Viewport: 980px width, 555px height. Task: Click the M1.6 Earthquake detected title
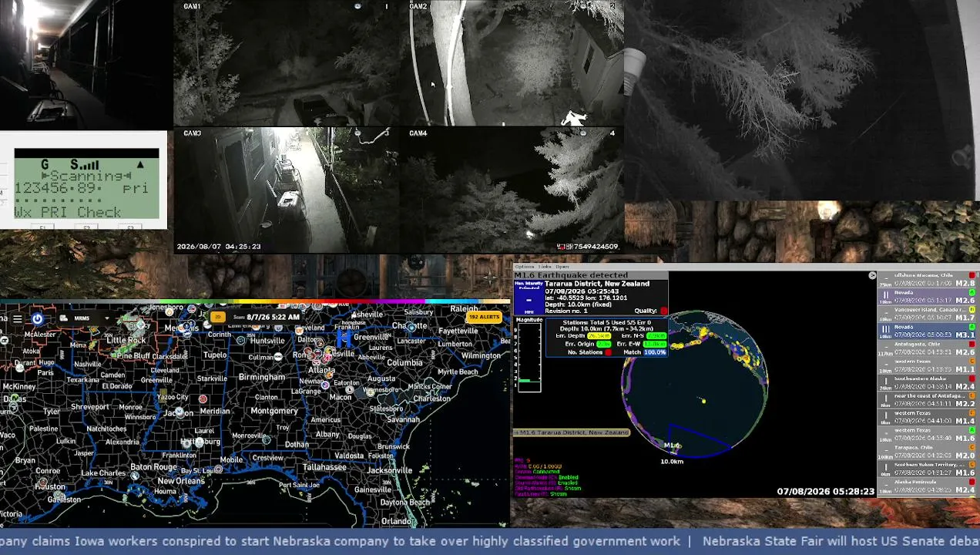tap(571, 275)
